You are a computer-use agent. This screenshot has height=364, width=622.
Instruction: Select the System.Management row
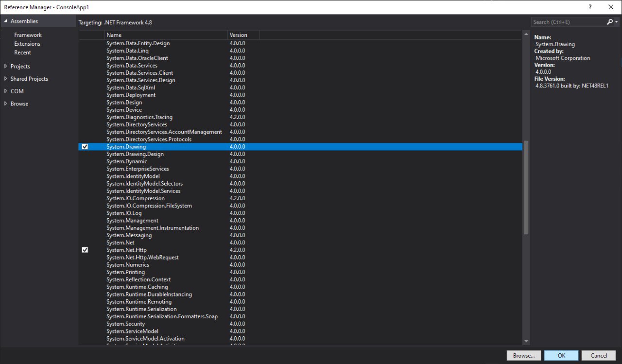pyautogui.click(x=300, y=221)
